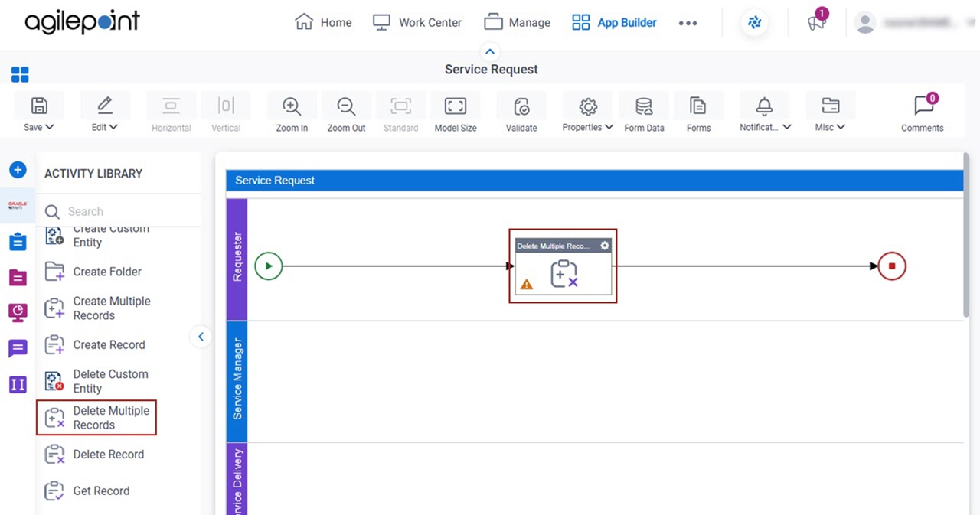Click the Service Request pool title bar
980x515 pixels.
(594, 181)
